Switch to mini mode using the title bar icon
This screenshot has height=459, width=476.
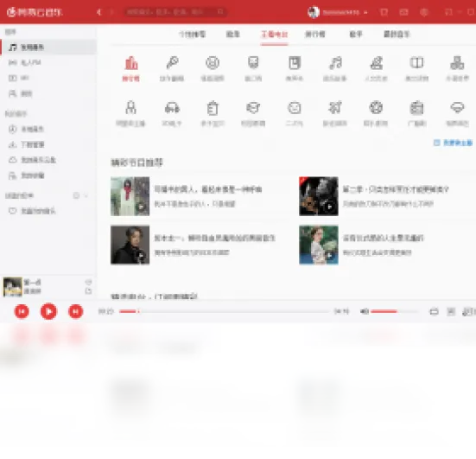tap(448, 12)
